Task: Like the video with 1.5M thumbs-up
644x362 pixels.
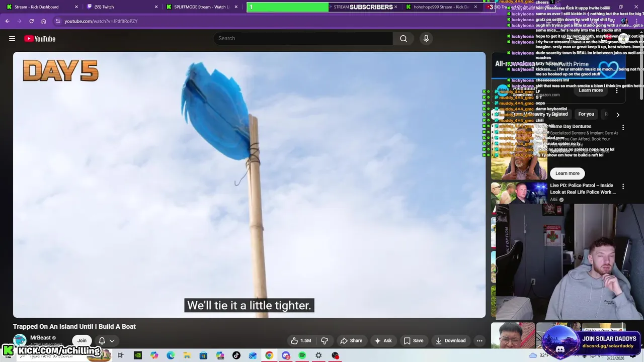Action: click(301, 340)
